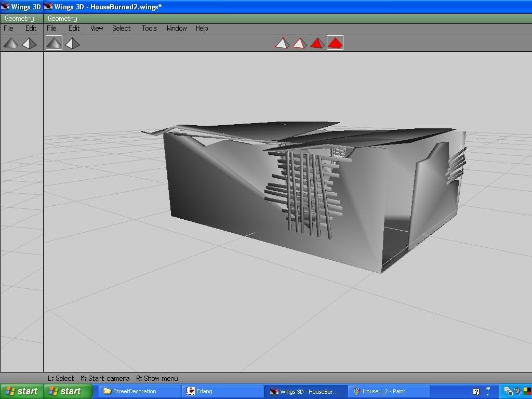Open the File menu in main window

(x=51, y=28)
